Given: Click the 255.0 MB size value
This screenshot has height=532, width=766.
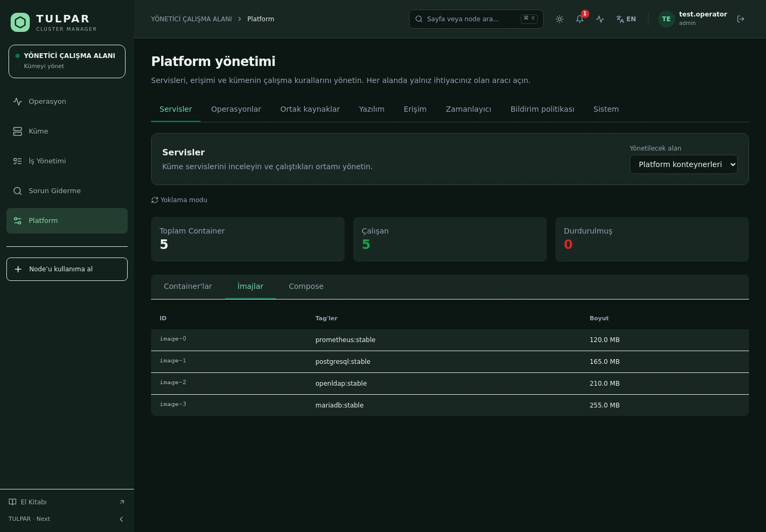Looking at the screenshot, I should point(604,405).
